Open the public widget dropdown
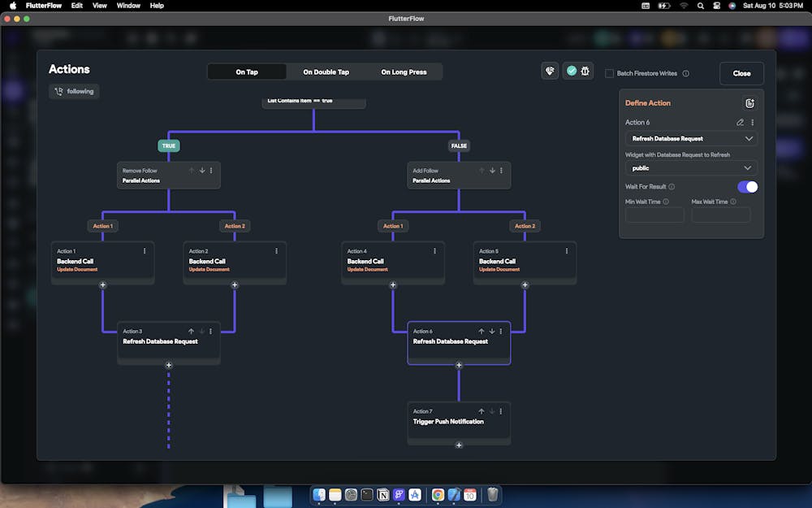This screenshot has height=508, width=812. tap(691, 168)
